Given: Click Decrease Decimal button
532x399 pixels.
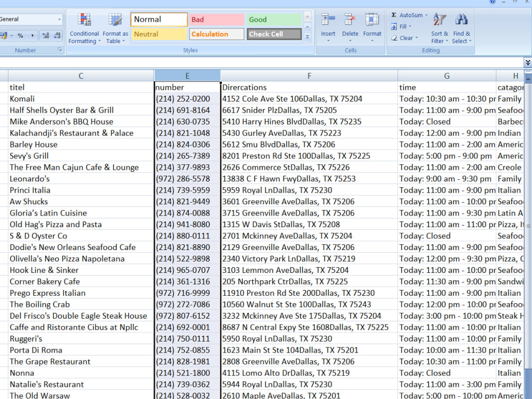Looking at the screenshot, I should (x=57, y=35).
